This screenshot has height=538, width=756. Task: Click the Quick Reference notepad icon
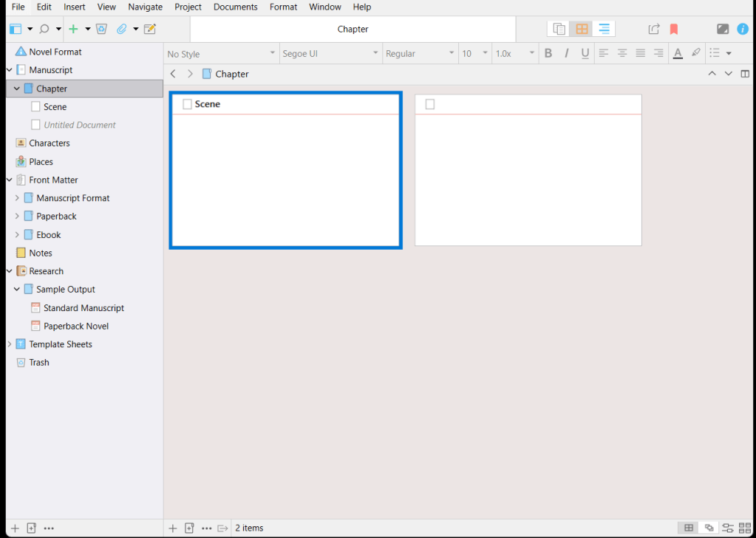tap(150, 29)
